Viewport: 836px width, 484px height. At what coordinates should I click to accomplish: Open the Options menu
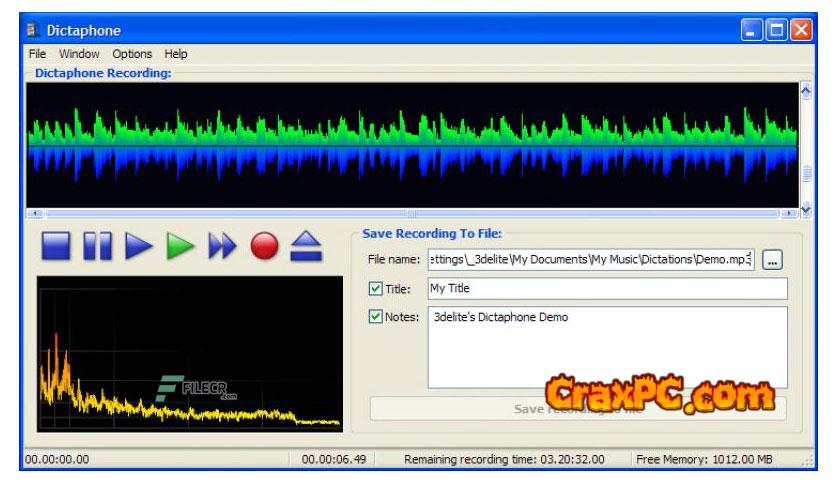[x=132, y=54]
